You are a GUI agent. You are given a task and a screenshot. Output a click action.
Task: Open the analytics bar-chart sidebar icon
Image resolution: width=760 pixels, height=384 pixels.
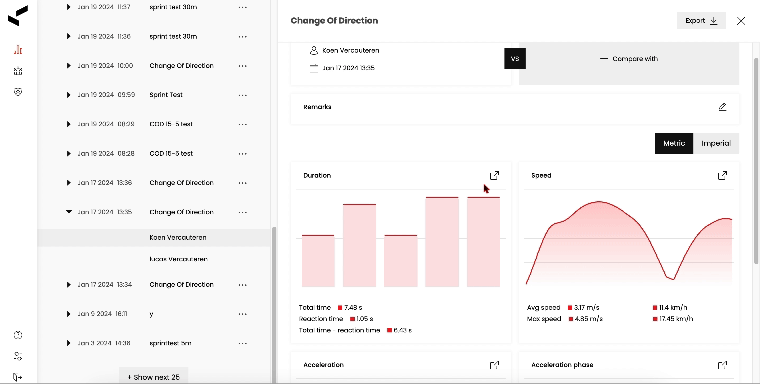[x=18, y=49]
